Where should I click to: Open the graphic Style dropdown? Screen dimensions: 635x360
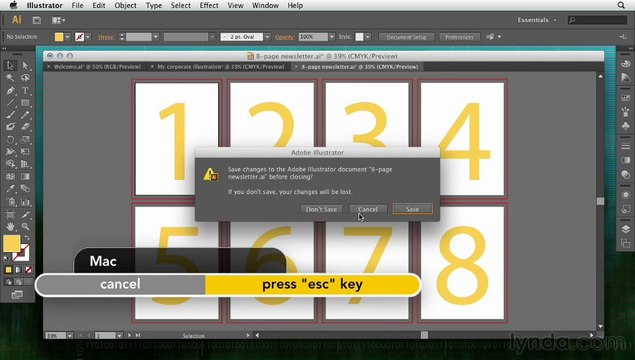point(368,37)
